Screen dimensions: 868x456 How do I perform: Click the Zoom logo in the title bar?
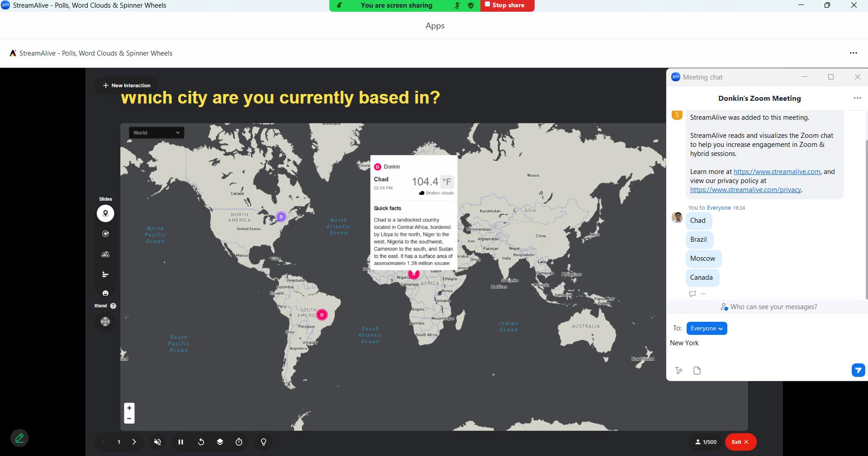(5, 5)
